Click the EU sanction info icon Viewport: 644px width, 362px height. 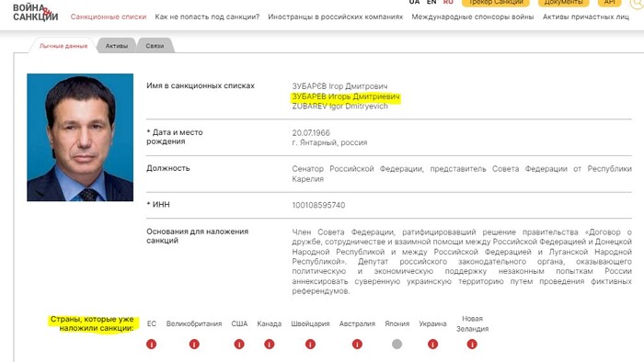click(151, 344)
